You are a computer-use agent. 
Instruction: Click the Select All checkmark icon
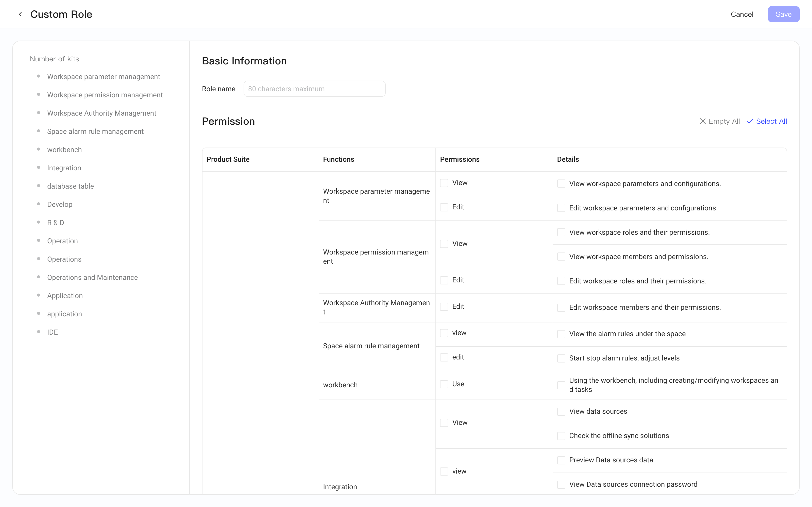(x=750, y=121)
